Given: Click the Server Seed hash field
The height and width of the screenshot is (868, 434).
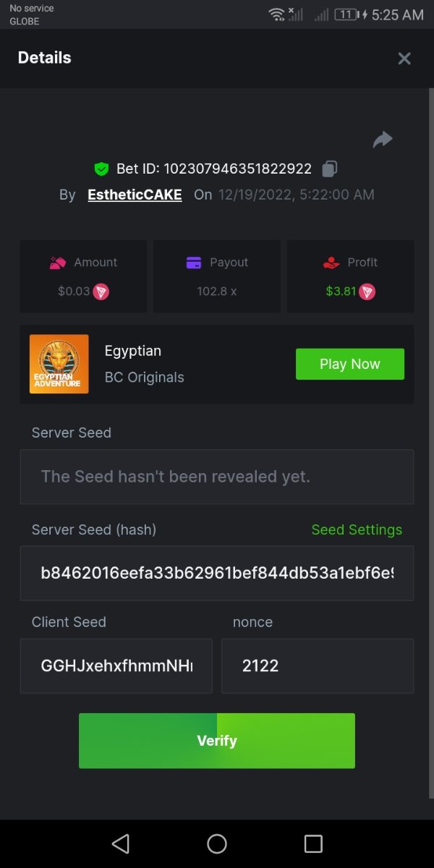Looking at the screenshot, I should tap(217, 573).
